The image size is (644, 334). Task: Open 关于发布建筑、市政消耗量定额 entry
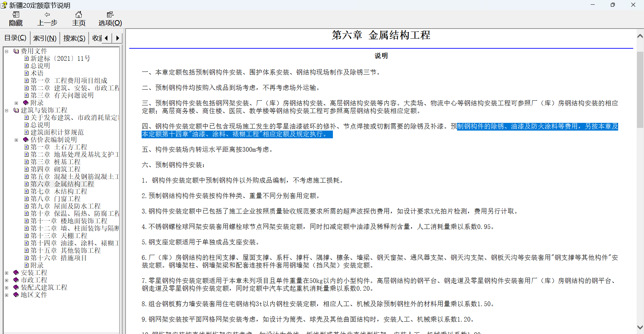point(75,117)
